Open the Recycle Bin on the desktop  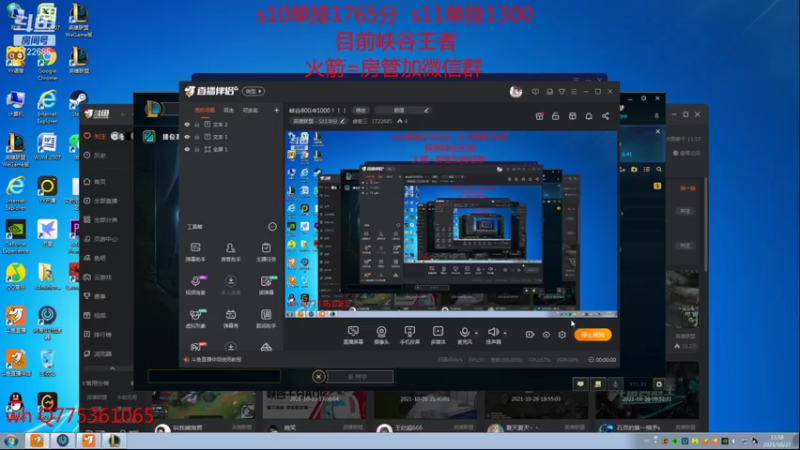[47, 363]
